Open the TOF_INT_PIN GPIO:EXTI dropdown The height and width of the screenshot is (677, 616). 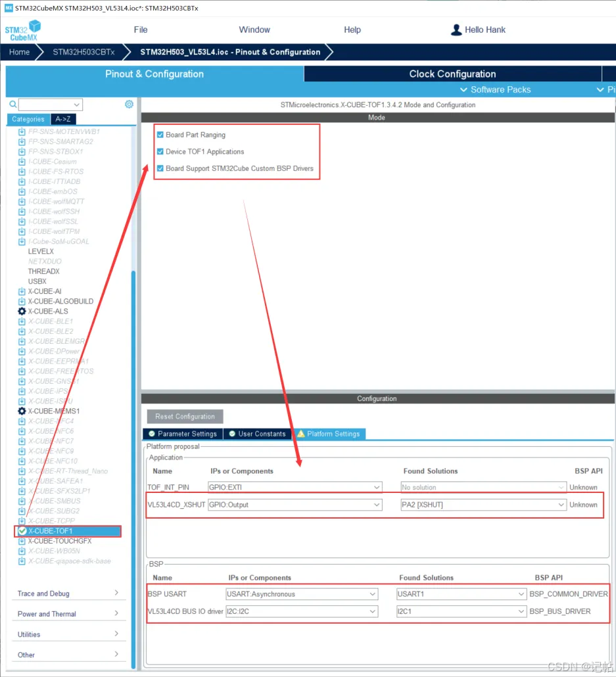(x=295, y=487)
